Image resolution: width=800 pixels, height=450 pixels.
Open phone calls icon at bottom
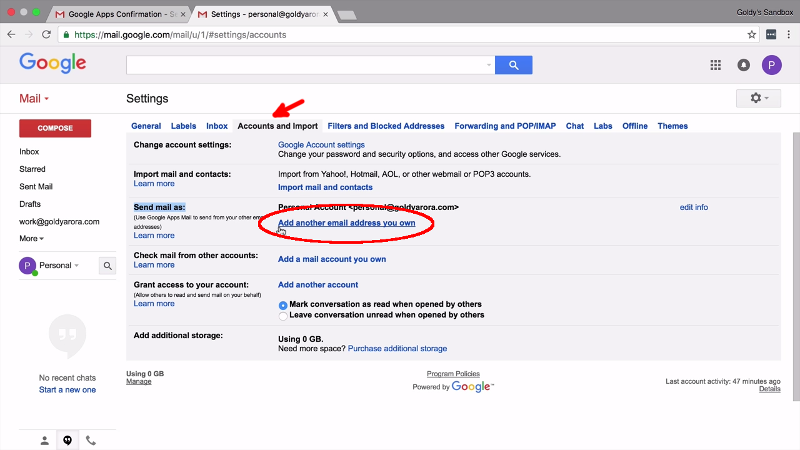click(90, 440)
